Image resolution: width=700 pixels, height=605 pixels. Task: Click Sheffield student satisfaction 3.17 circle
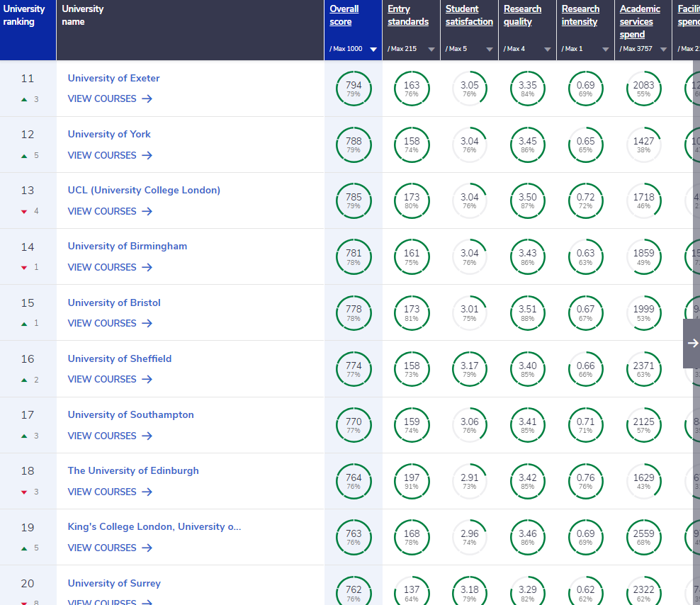click(x=470, y=369)
